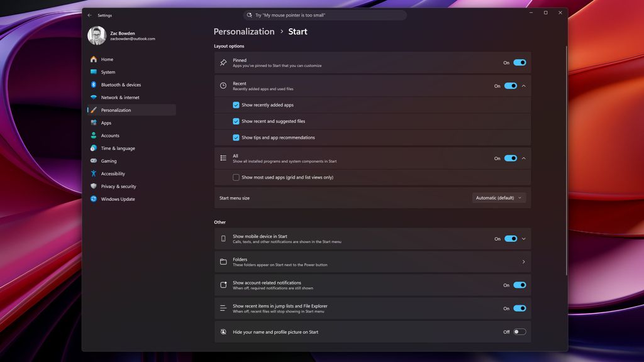The height and width of the screenshot is (362, 644).
Task: Click the Time & language globe icon
Action: pos(94,148)
